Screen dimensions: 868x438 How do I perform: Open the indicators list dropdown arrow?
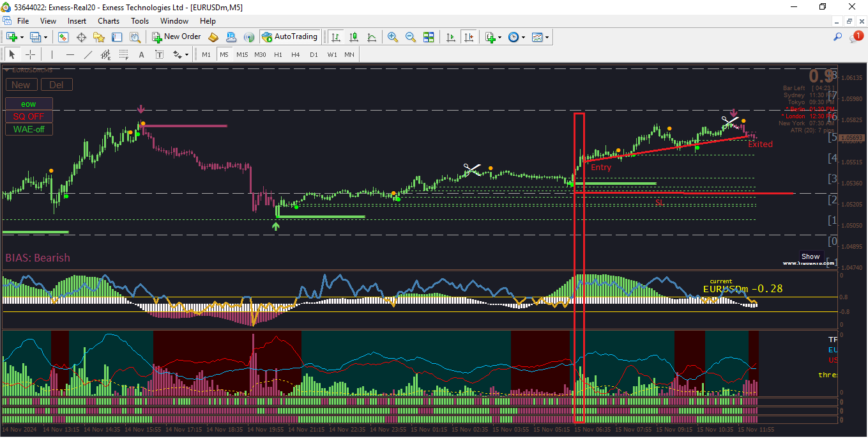499,37
